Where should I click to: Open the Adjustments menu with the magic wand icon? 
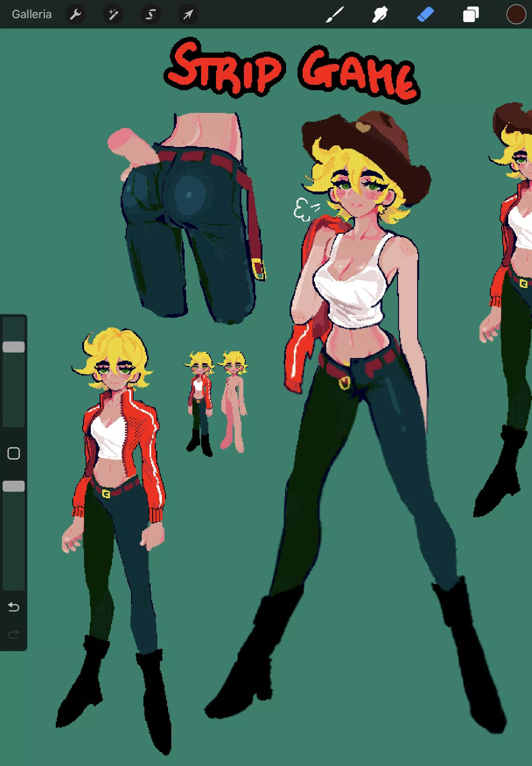click(113, 14)
